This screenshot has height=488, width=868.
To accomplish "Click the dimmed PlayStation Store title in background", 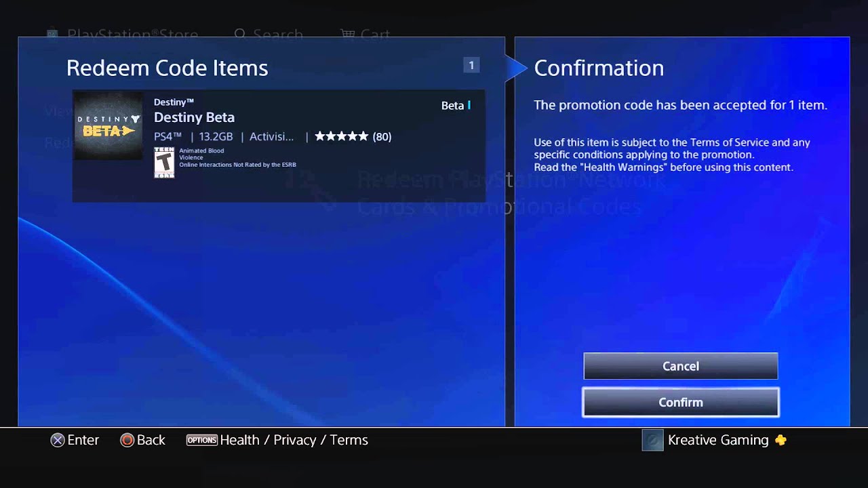I will tap(132, 34).
